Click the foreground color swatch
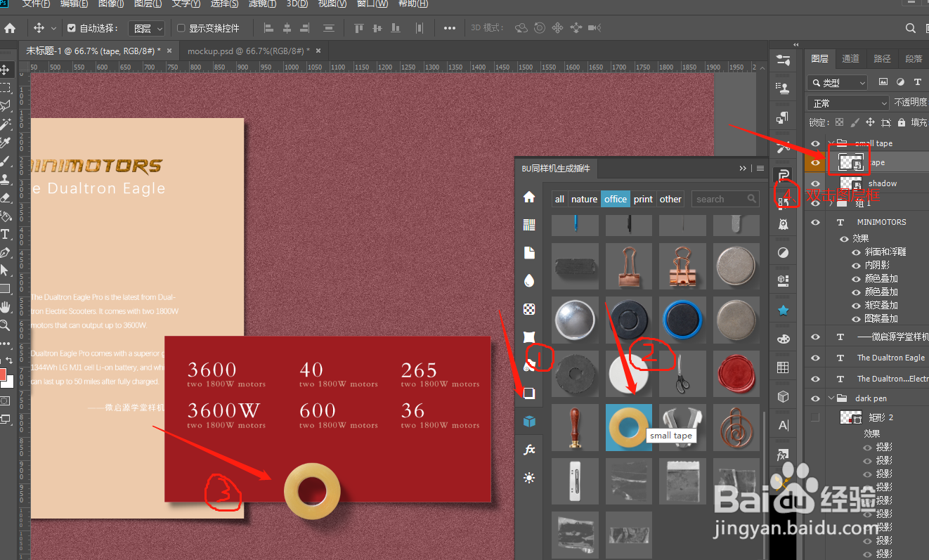The image size is (929, 560). 4,373
